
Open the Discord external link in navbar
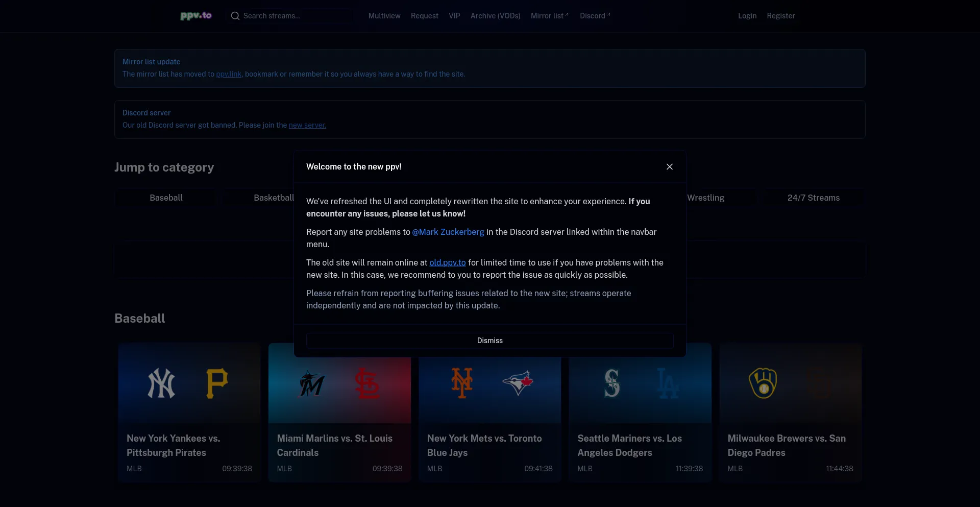(595, 16)
